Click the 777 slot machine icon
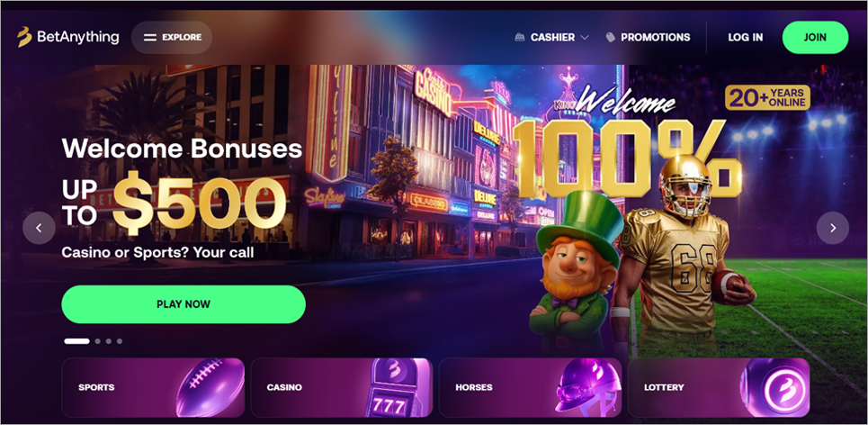868x425 pixels. 398,388
